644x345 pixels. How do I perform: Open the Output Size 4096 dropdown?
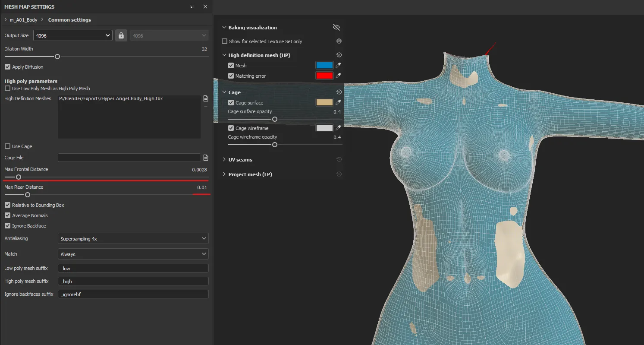point(73,35)
